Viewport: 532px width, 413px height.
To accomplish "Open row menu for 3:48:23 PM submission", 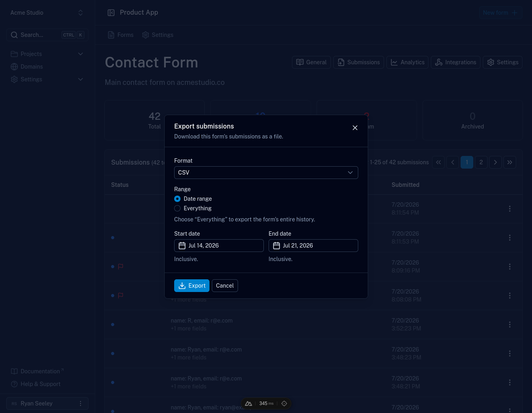I will point(510,353).
